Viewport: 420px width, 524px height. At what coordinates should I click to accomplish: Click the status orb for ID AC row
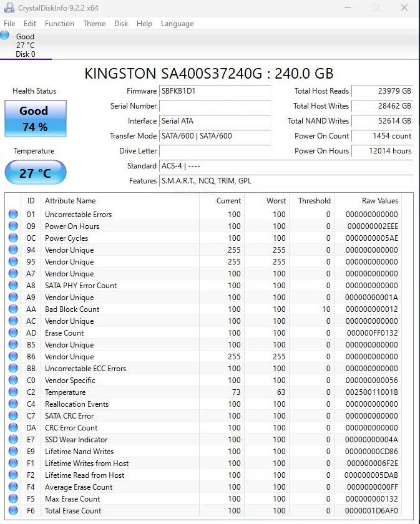point(13,321)
